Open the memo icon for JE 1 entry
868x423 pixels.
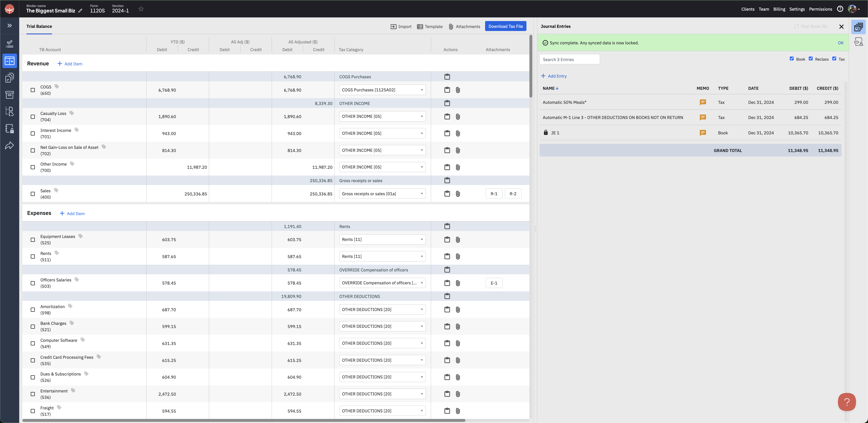(703, 133)
